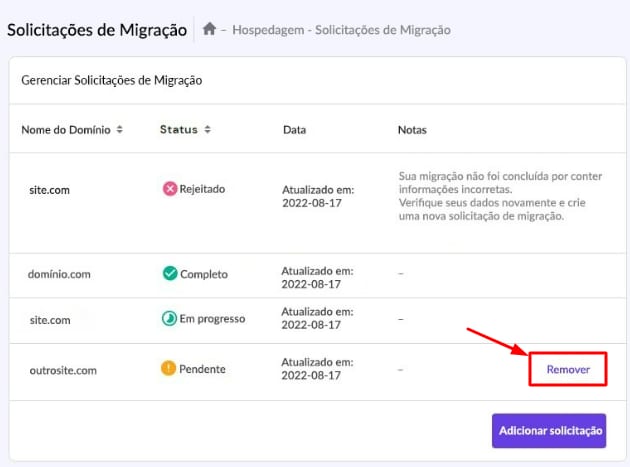
Task: Select site.com in the Em progresso row
Action: [x=49, y=320]
